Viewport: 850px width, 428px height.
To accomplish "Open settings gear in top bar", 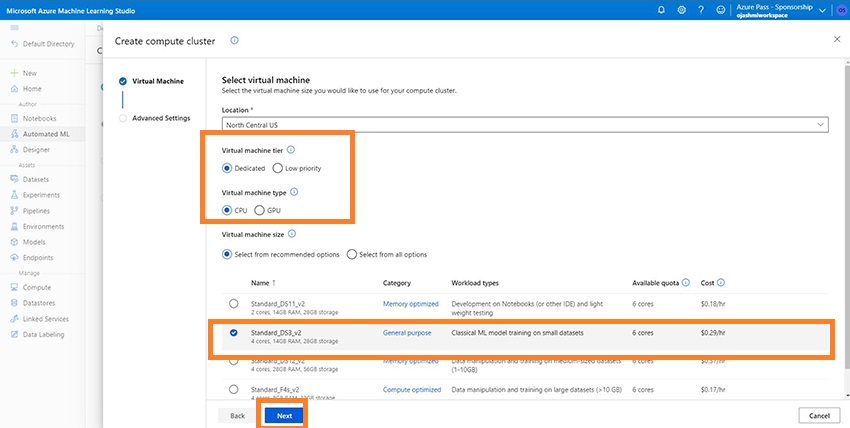I will click(681, 10).
